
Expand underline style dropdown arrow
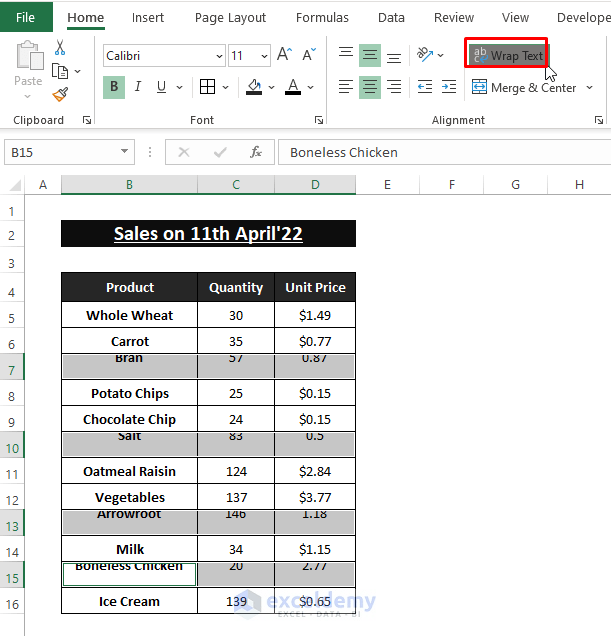179,87
